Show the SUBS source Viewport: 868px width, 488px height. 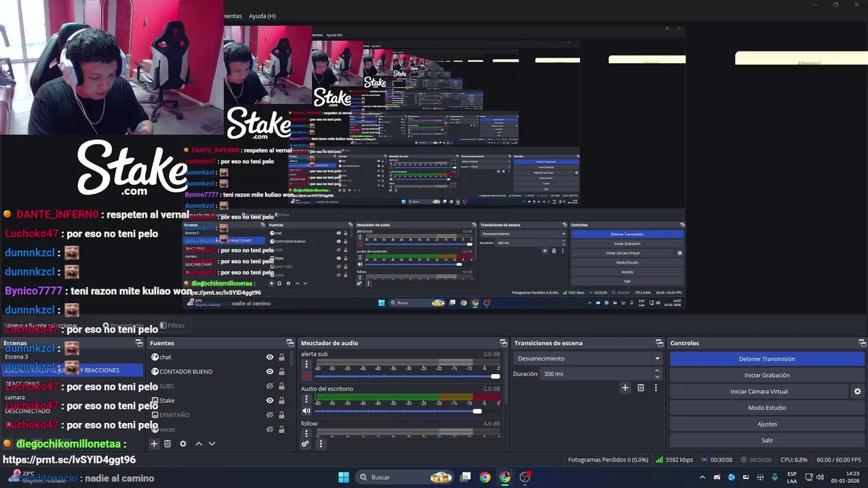click(270, 386)
